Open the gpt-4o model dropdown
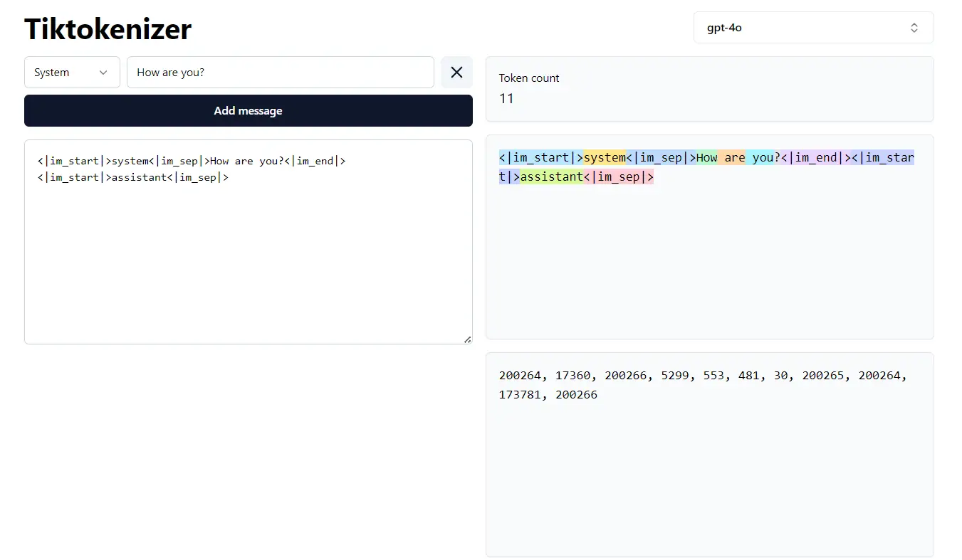 click(812, 28)
